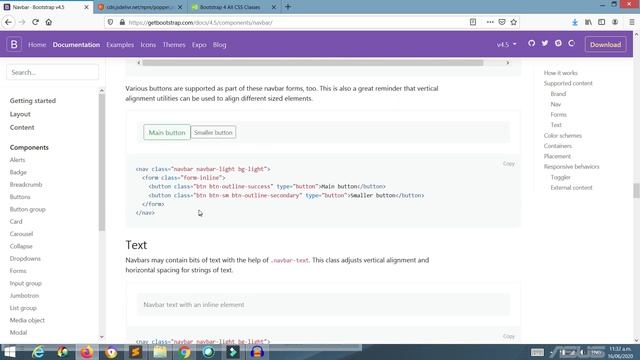This screenshot has width=640, height=360.
Task: Click the Main button example
Action: pos(167,132)
